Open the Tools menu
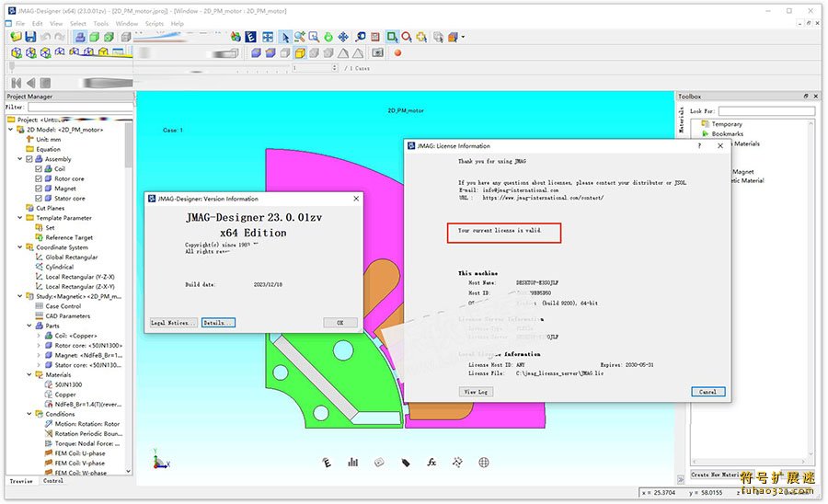 101,24
